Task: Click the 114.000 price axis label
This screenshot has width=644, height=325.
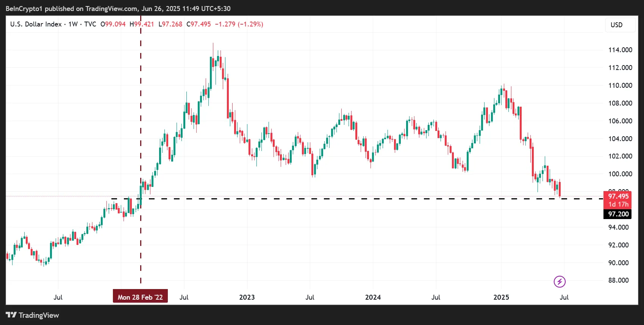Action: pyautogui.click(x=620, y=50)
